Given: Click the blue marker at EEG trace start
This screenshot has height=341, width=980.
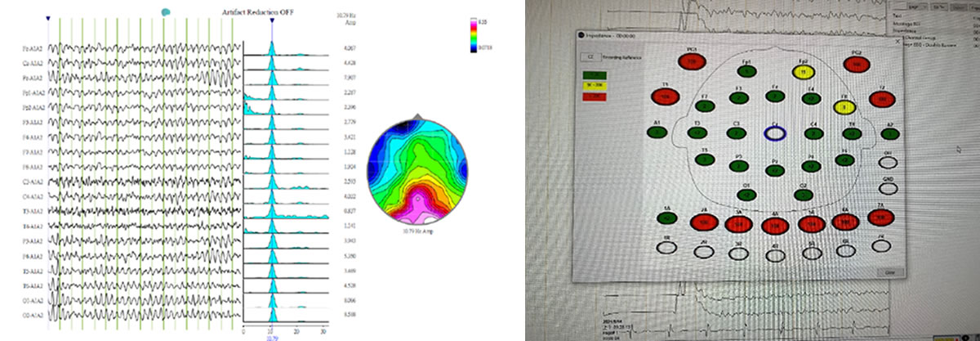Looking at the screenshot, I should (49, 16).
